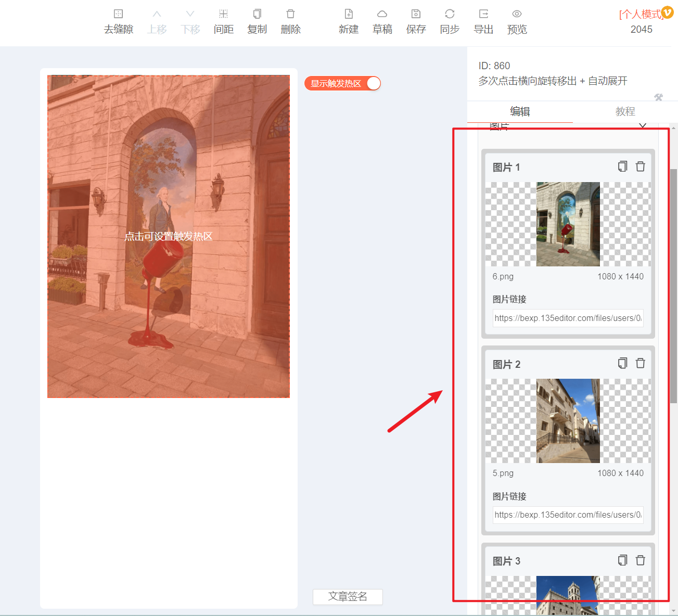The width and height of the screenshot is (678, 616).
Task: Delete 图片 1 using trash icon
Action: point(641,166)
